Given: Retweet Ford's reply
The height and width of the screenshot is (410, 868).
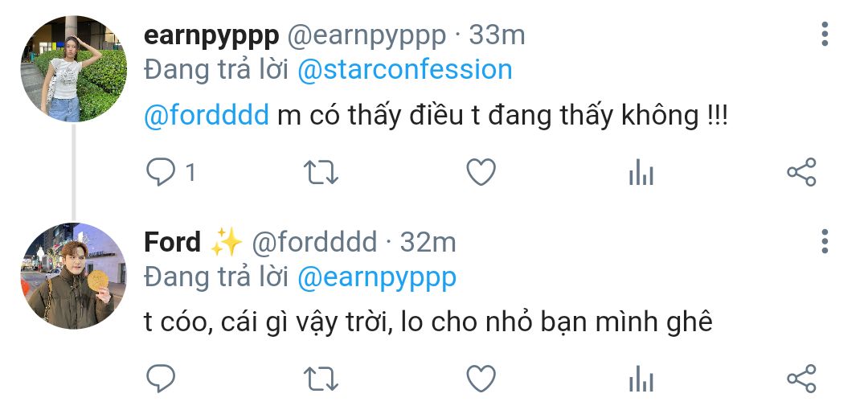Looking at the screenshot, I should (321, 379).
